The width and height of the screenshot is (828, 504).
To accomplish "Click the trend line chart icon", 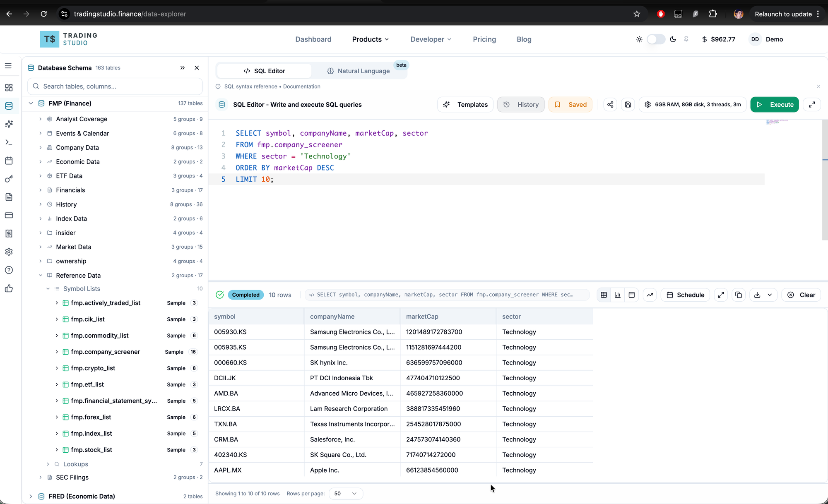I will (650, 295).
